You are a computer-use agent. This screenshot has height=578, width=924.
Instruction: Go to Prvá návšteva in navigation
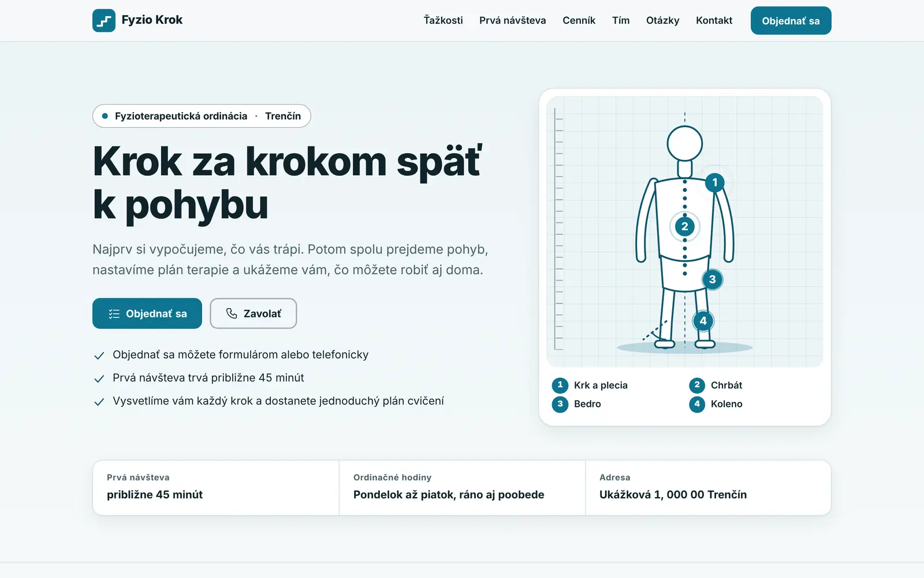tap(513, 20)
